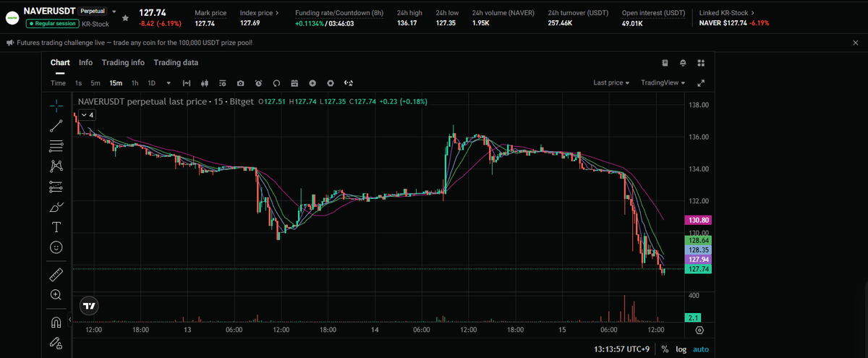Click the 2.1 volume value label

coord(693,317)
